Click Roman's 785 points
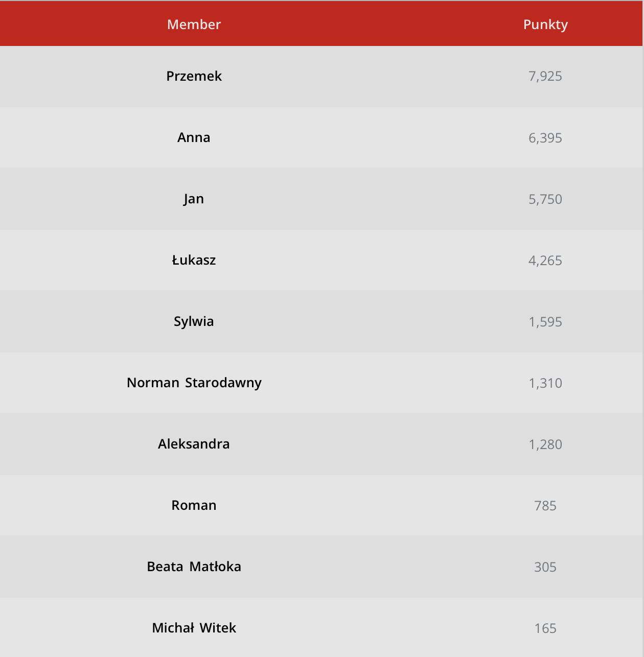Screen dimensions: 644x657 coord(545,506)
